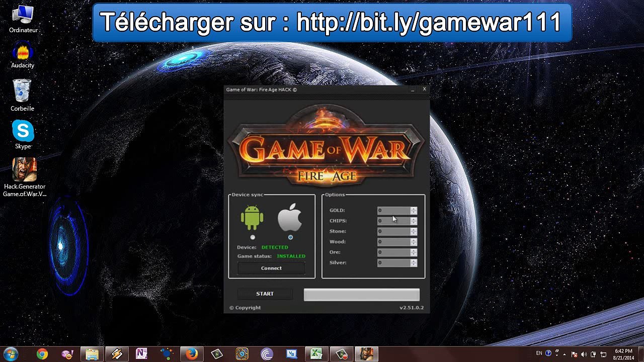
Task: Select the Android device icon
Action: [x=252, y=218]
